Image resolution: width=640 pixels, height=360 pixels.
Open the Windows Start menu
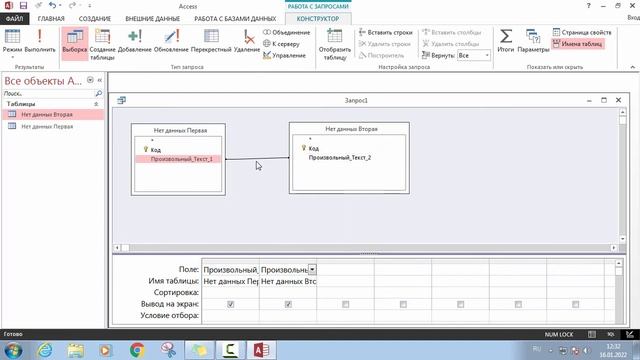[x=13, y=350]
